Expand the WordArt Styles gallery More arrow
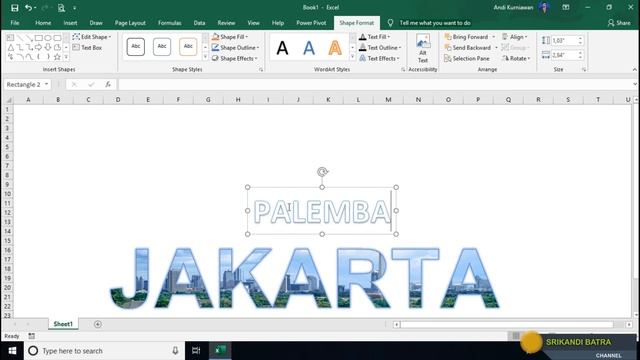This screenshot has height=360, width=640. [353, 57]
